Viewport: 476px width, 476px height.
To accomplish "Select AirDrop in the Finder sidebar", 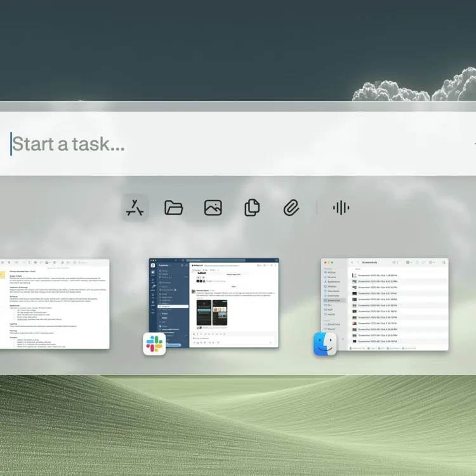I will 330,273.
